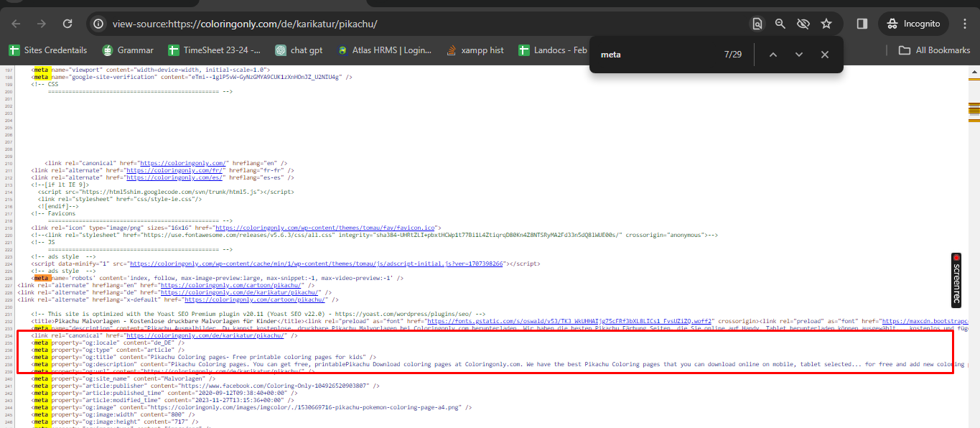Viewport: 980px width, 428px height.
Task: Open the Atlas HRMS bookmark
Action: [x=384, y=50]
